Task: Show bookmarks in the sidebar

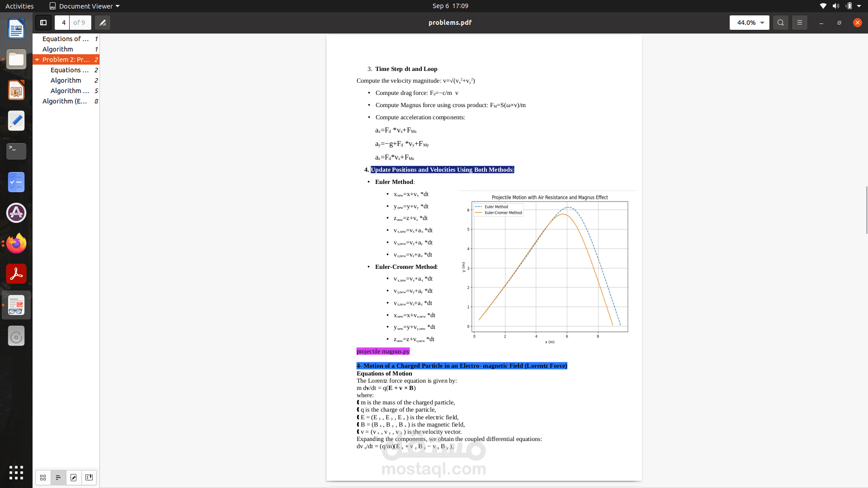Action: (x=89, y=478)
